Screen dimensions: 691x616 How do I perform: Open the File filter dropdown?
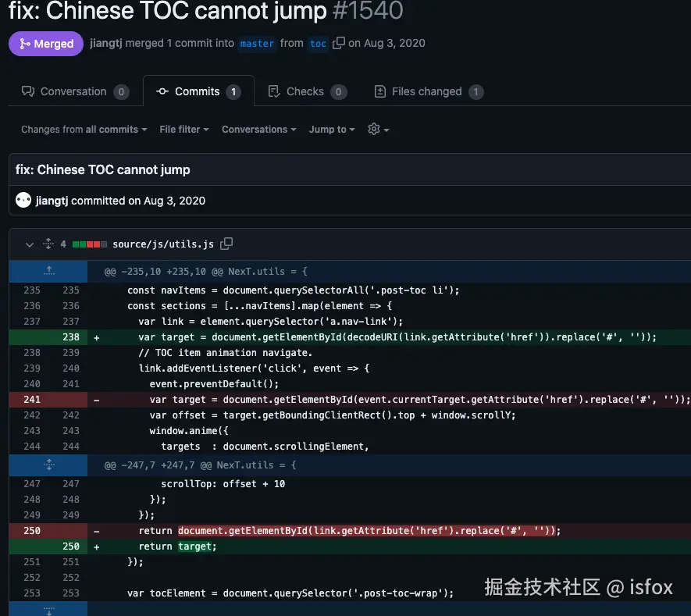[183, 130]
